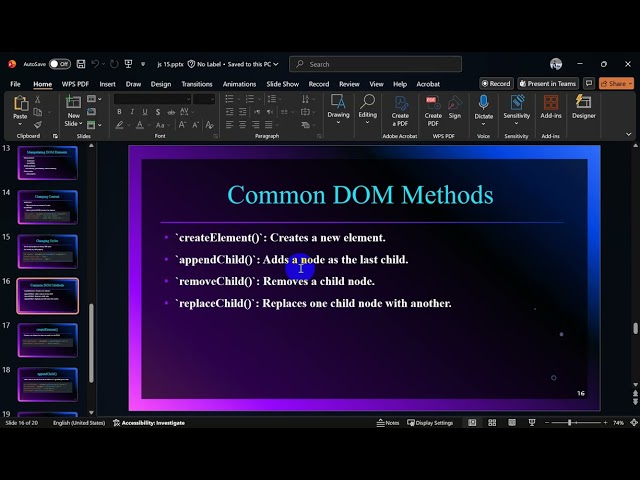640x480 pixels.
Task: Center align the paragraph
Action: pos(242,125)
